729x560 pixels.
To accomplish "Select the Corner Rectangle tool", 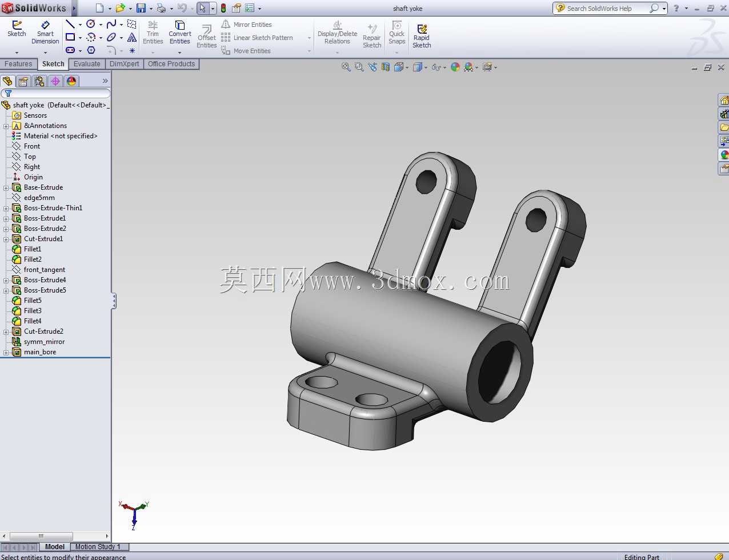I will [x=70, y=37].
